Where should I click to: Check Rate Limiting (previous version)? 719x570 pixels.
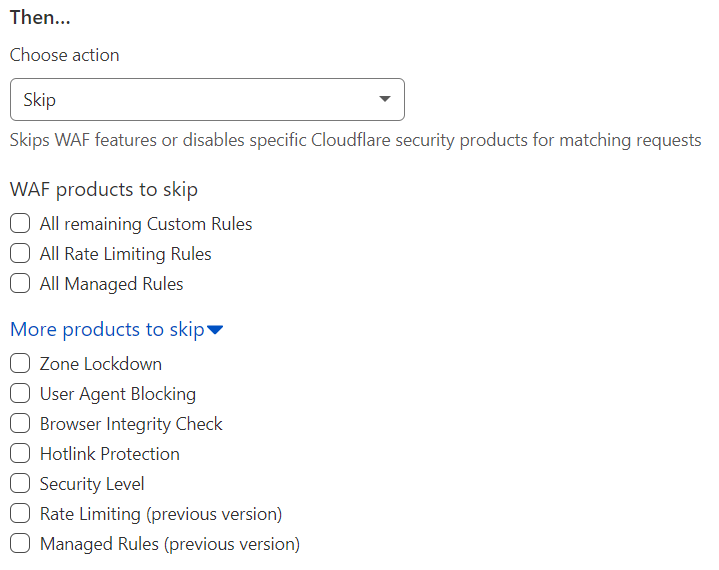point(20,514)
